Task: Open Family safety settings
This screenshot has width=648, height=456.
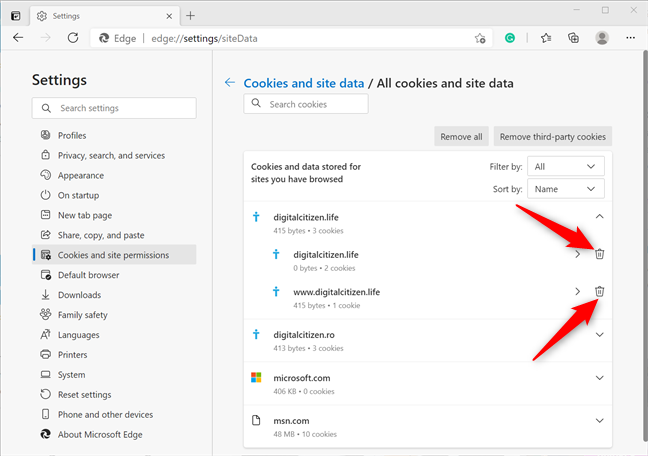Action: tap(114, 315)
